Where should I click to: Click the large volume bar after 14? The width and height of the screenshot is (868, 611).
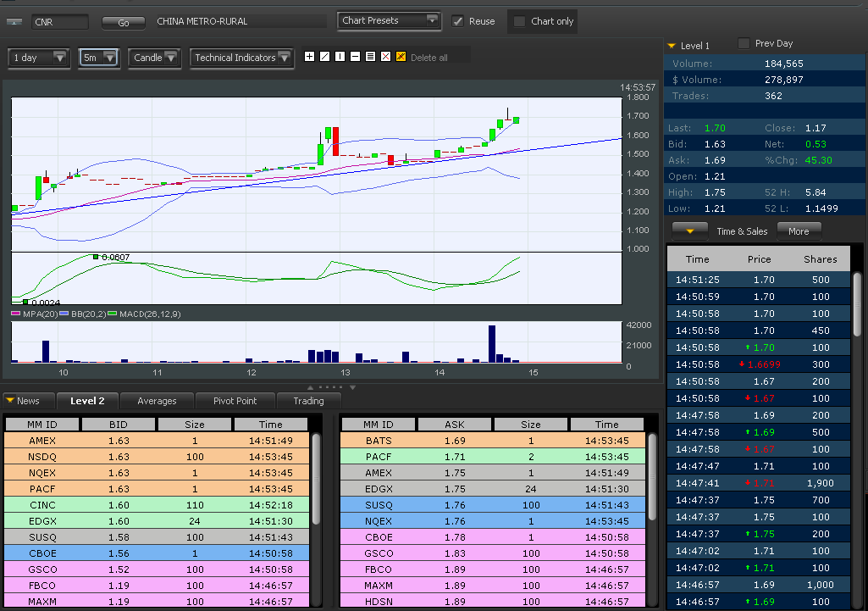point(491,343)
